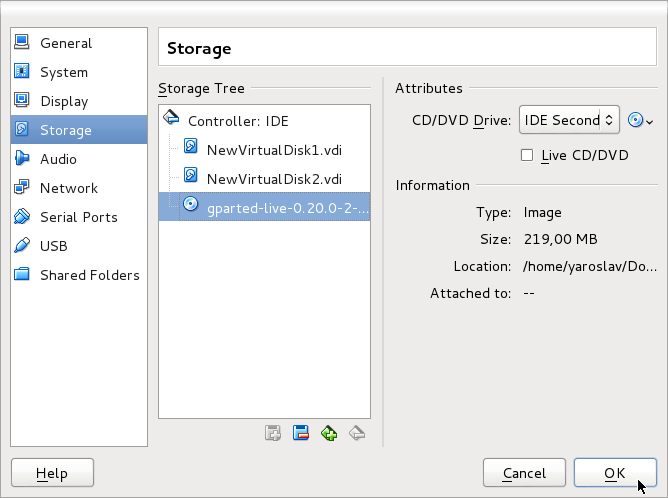
Task: Open the General settings category
Action: (x=66, y=43)
